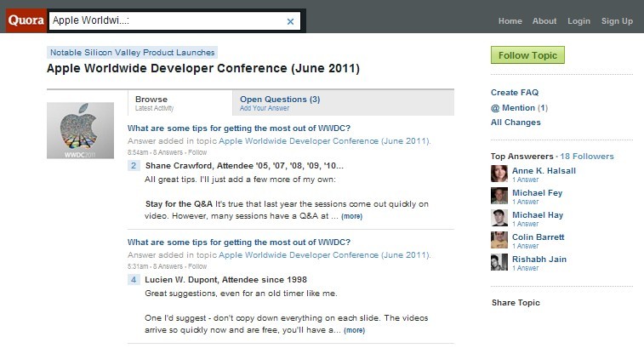Open the Home navigation link
The height and width of the screenshot is (348, 644).
tap(510, 21)
